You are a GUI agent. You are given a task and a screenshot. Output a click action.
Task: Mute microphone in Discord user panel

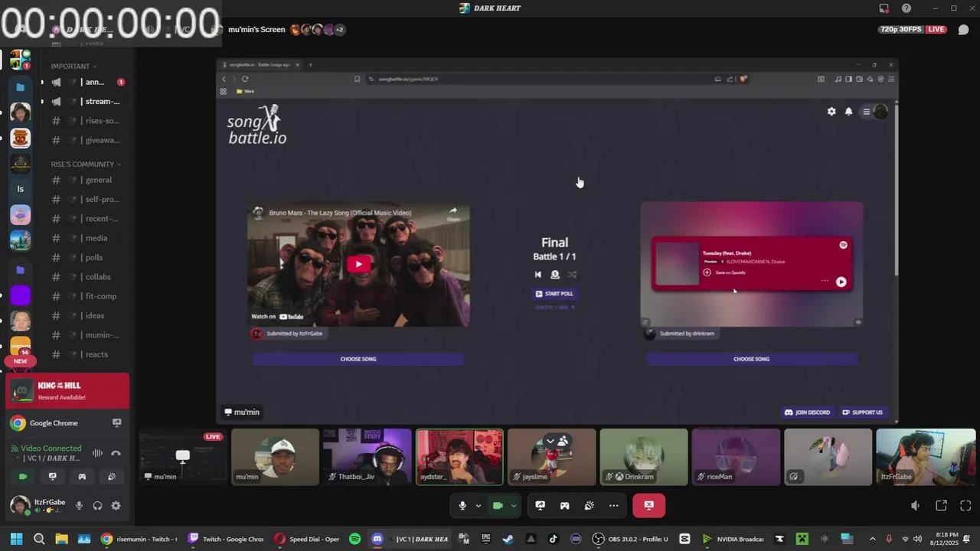click(x=79, y=506)
